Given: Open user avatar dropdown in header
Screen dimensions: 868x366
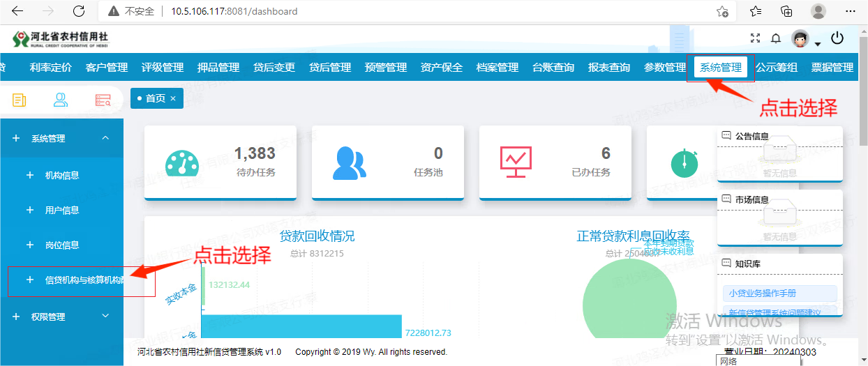Looking at the screenshot, I should tap(806, 39).
